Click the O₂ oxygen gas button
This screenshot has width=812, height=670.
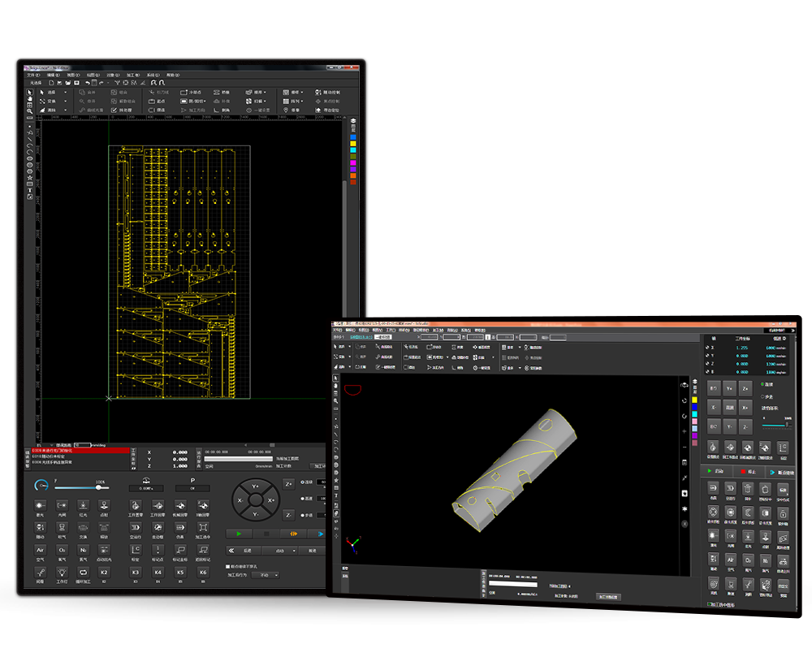pos(62,551)
